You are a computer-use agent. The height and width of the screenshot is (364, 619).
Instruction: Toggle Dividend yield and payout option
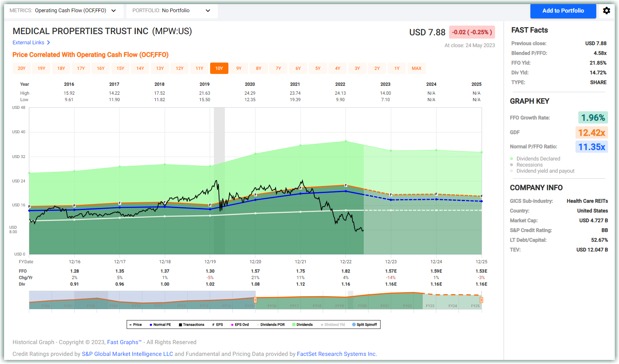(542, 171)
